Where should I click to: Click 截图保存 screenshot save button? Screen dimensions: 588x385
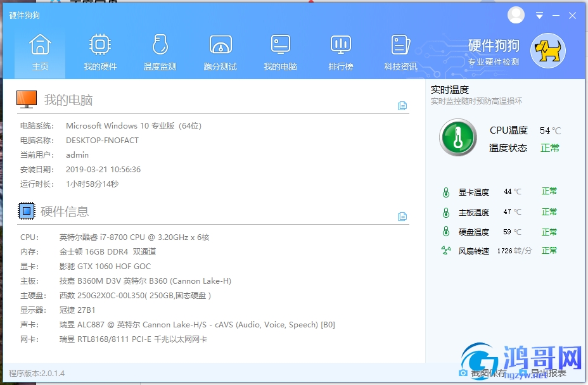489,373
